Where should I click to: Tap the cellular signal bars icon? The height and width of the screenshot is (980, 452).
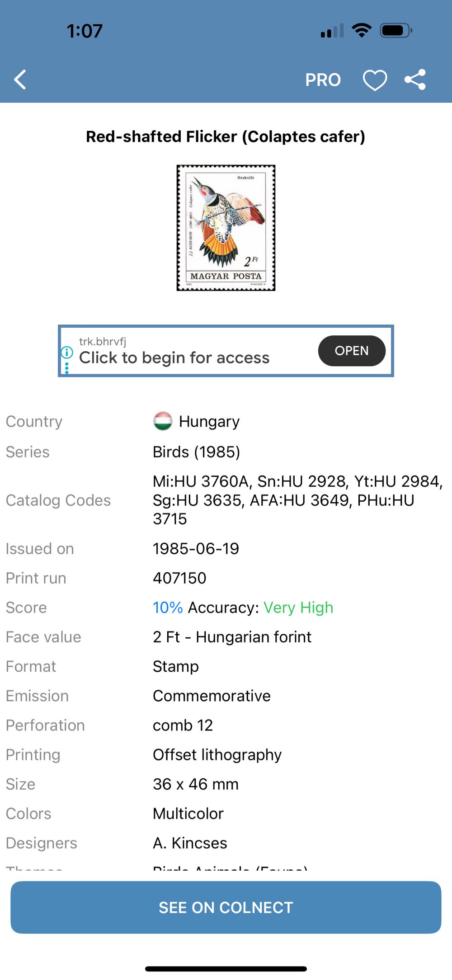click(332, 31)
